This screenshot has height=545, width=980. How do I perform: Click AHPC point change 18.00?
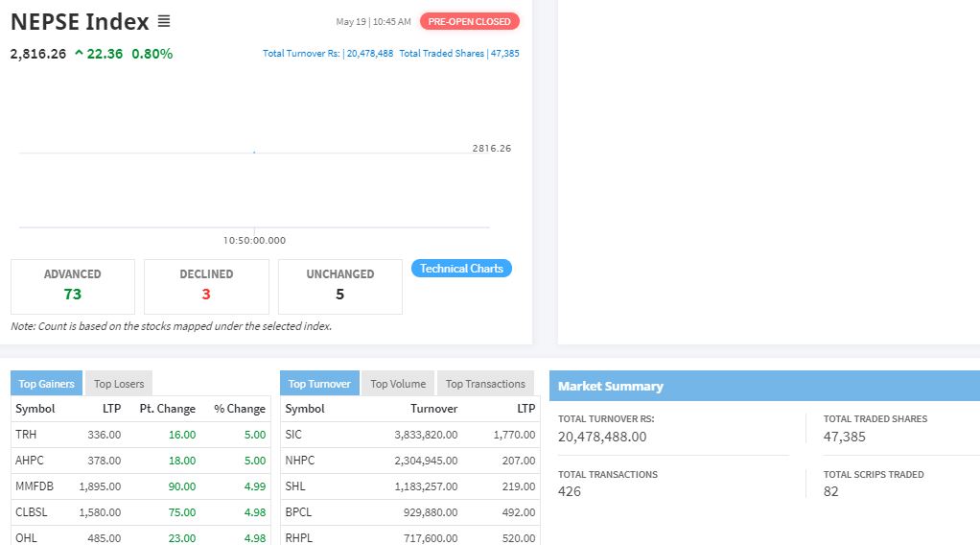[x=182, y=460]
